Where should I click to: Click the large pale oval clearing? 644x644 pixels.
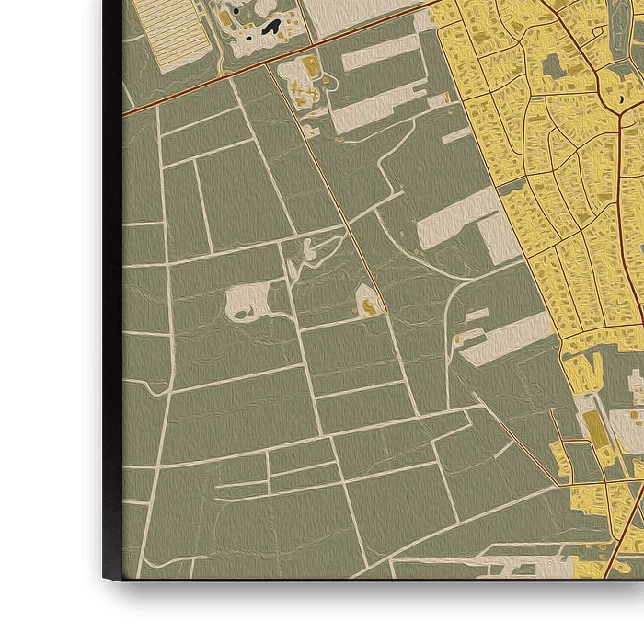pyautogui.click(x=247, y=301)
